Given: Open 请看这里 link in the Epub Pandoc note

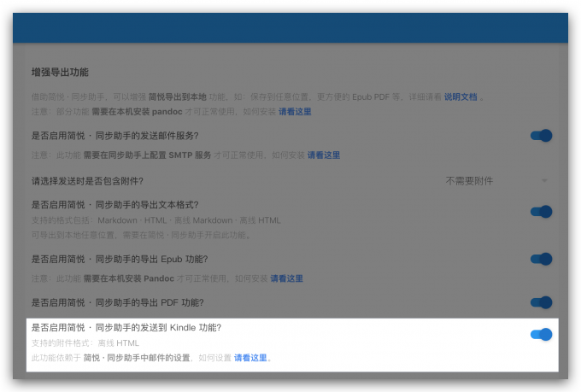Looking at the screenshot, I should (x=287, y=278).
